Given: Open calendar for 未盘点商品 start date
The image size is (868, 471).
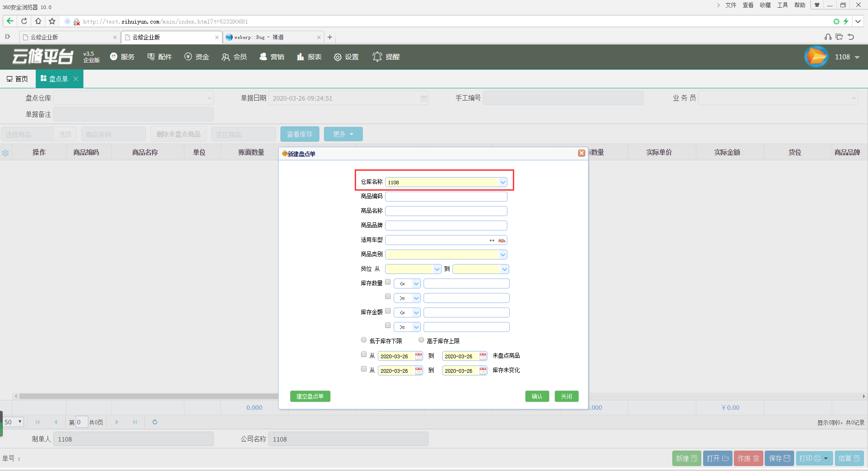Looking at the screenshot, I should click(419, 356).
